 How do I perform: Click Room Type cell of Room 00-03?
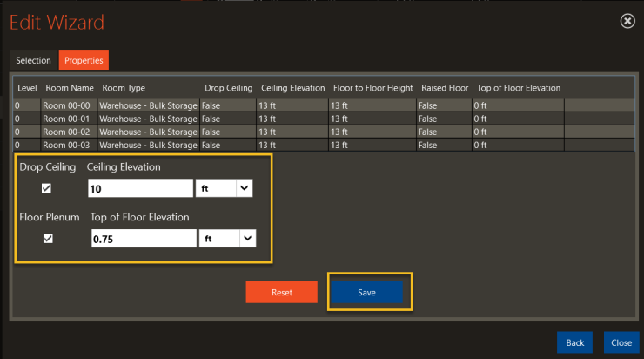click(x=148, y=146)
